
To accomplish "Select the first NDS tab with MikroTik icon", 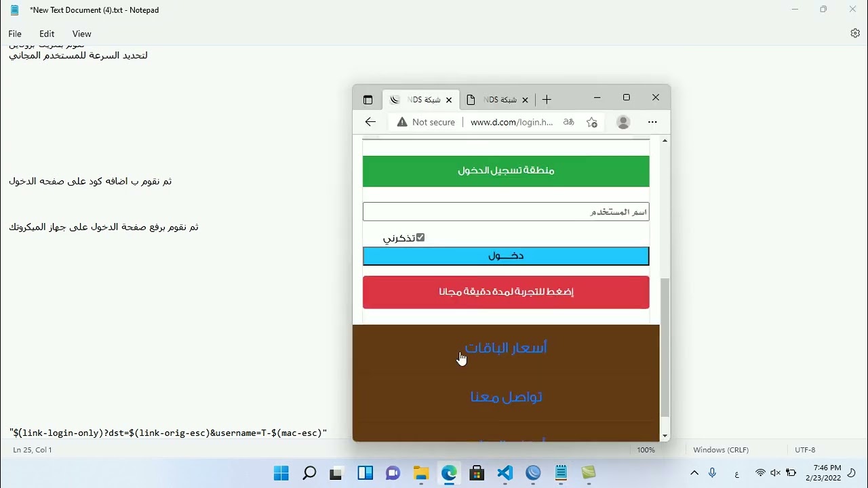I will point(421,100).
